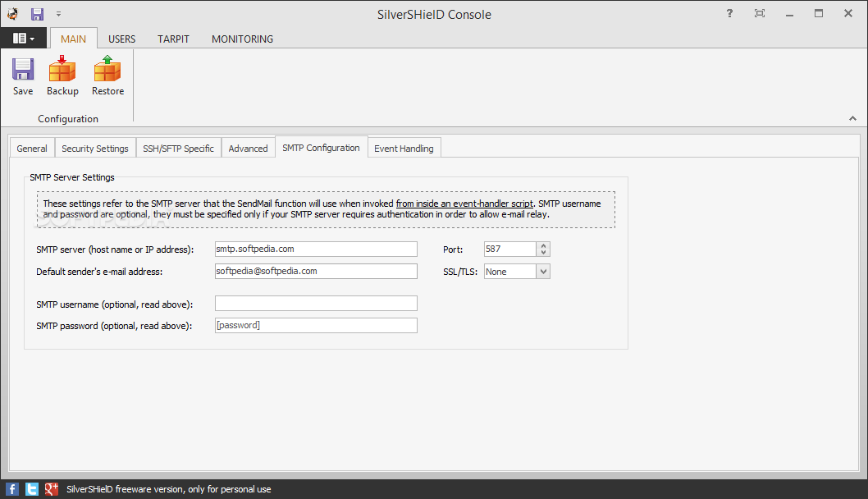The width and height of the screenshot is (868, 499).
Task: Click the SMTP server host name field
Action: coord(316,249)
